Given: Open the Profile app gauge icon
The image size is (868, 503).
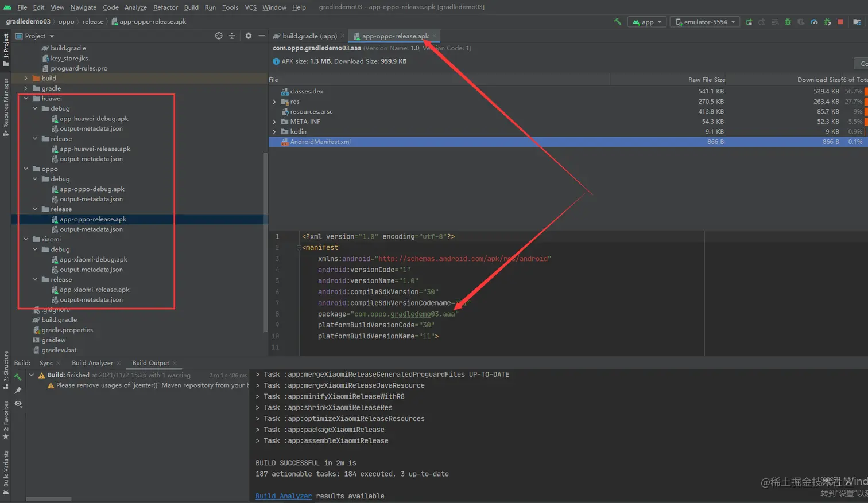Looking at the screenshot, I should pos(814,22).
